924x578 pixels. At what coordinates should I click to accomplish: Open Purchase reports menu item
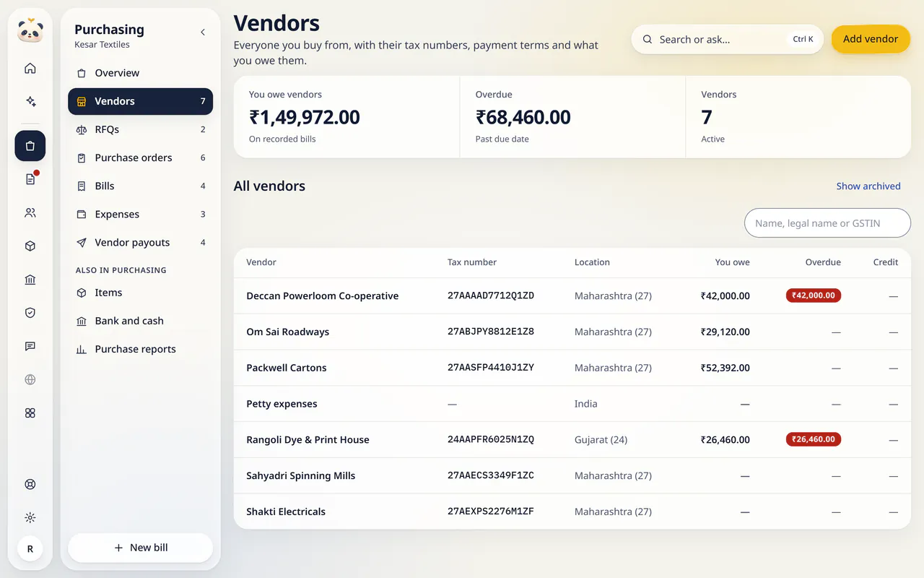tap(141, 349)
